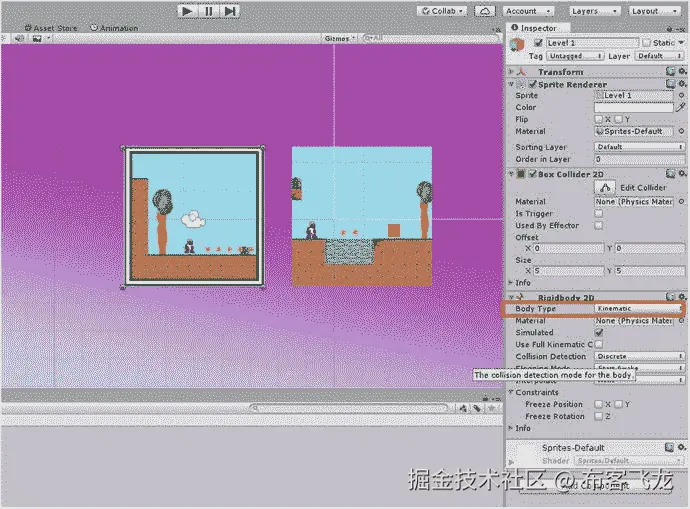Click the Order in Layer field
This screenshot has width=690, height=509.
[x=639, y=159]
